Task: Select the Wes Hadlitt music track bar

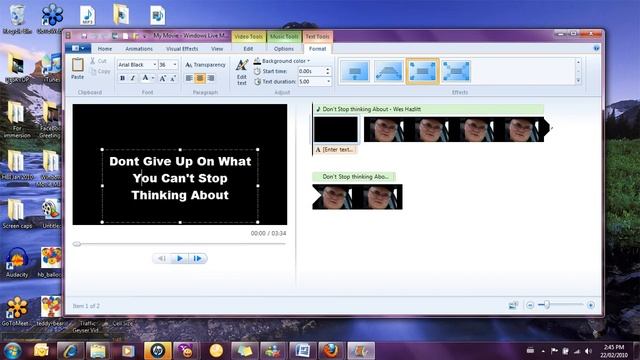Action: pos(429,109)
